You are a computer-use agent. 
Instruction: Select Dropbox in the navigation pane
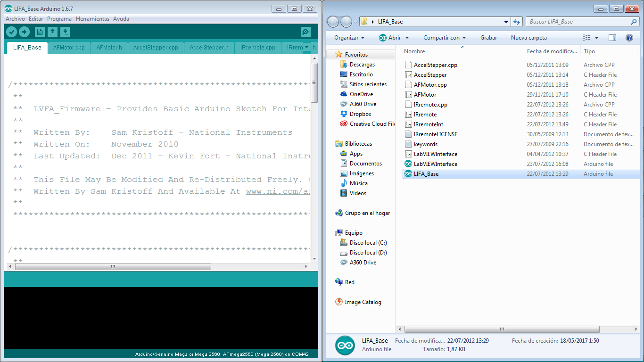tap(360, 114)
